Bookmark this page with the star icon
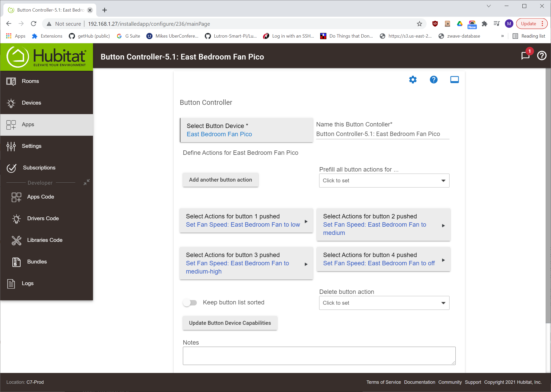Image resolution: width=551 pixels, height=392 pixels. tap(419, 24)
